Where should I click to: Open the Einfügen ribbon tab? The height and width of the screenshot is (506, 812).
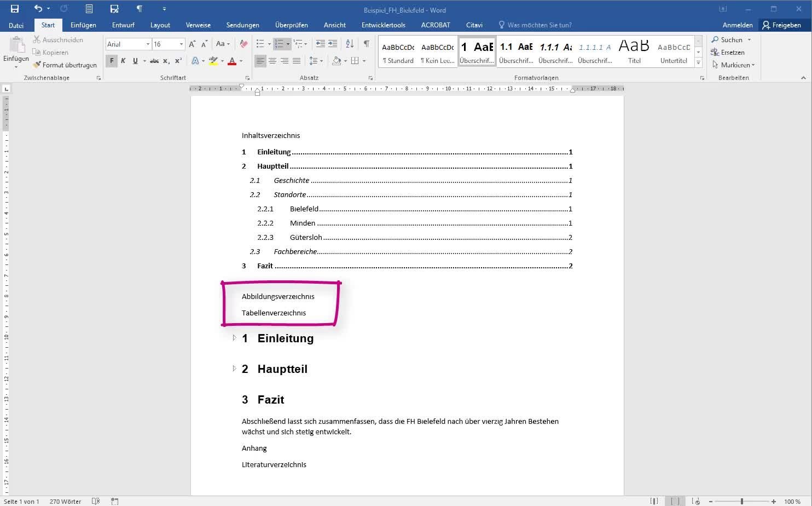(83, 25)
